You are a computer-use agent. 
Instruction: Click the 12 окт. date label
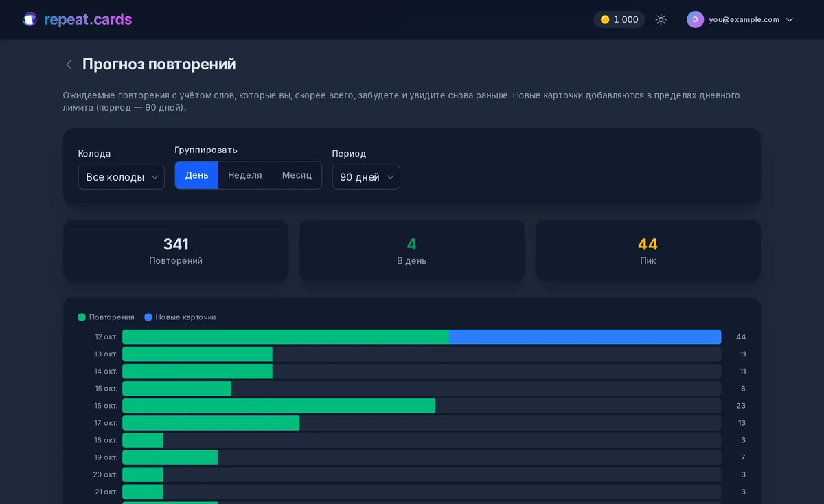[x=106, y=337]
